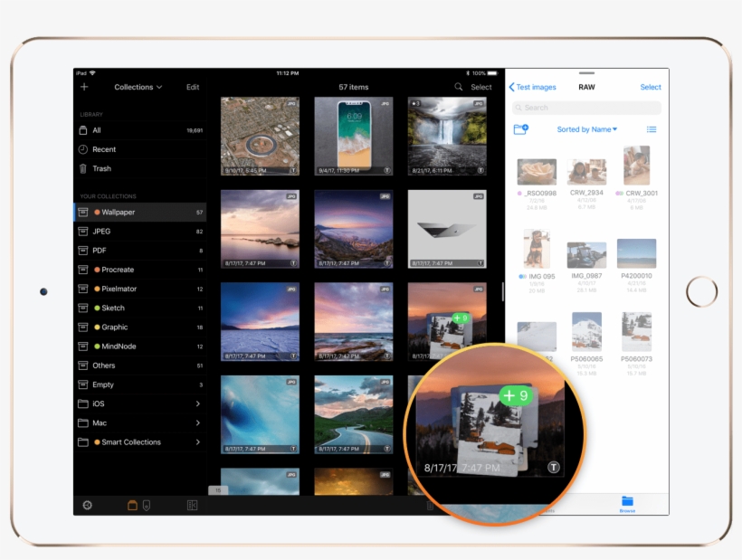This screenshot has height=560, width=742.
Task: Select the Procreate collection
Action: (x=140, y=270)
